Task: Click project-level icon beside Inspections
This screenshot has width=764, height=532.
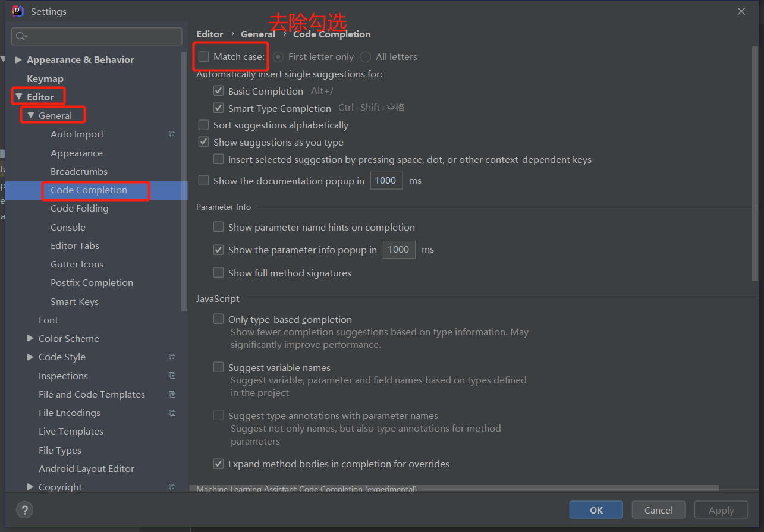Action: 172,376
